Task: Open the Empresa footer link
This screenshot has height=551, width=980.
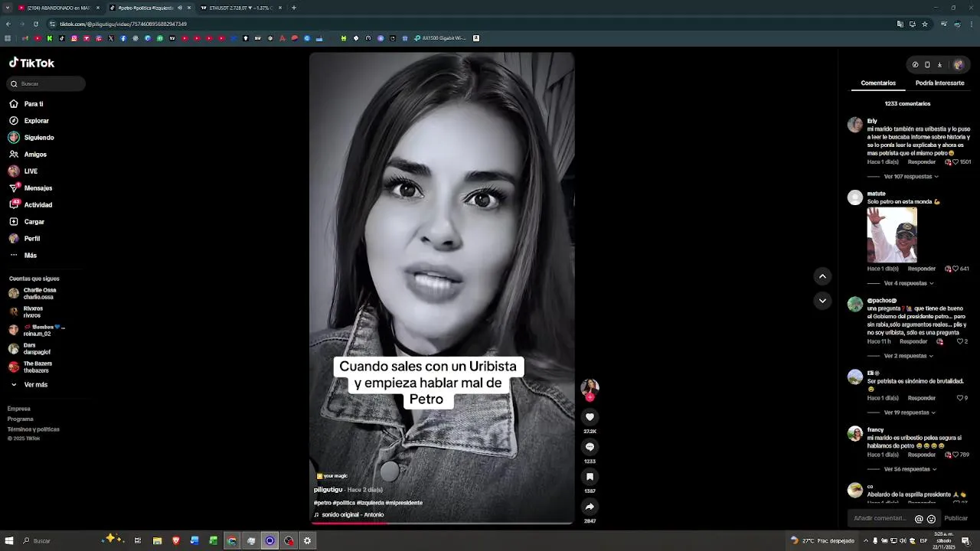Action: tap(19, 409)
